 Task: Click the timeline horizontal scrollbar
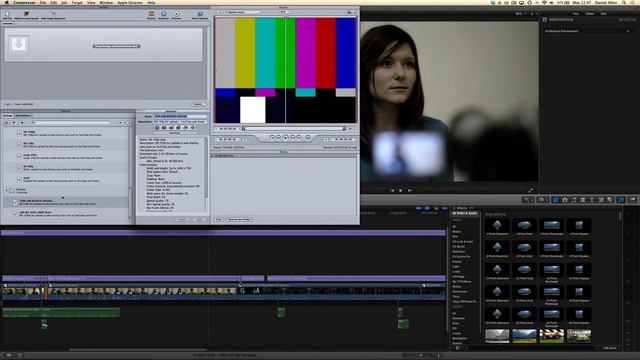click(x=138, y=350)
